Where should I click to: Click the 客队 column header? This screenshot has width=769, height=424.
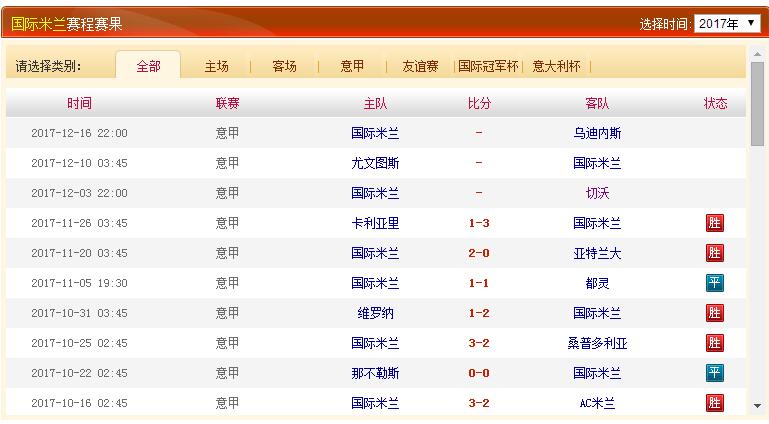point(597,103)
